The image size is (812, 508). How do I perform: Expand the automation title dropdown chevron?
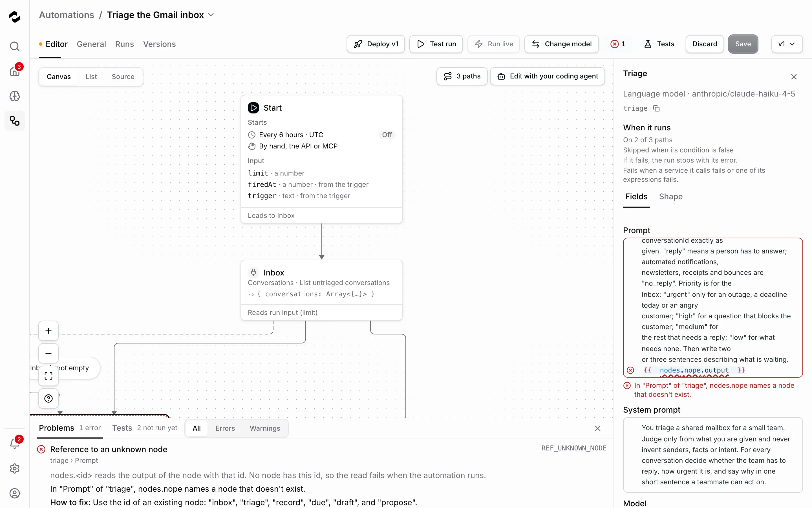211,15
